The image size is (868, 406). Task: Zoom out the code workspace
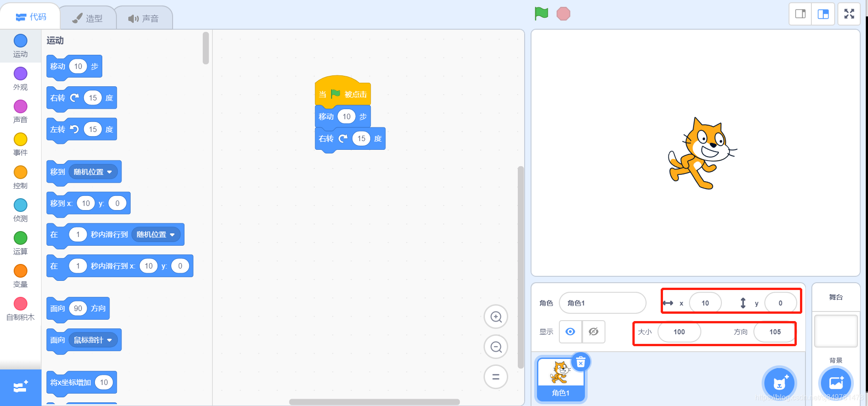[x=496, y=347]
